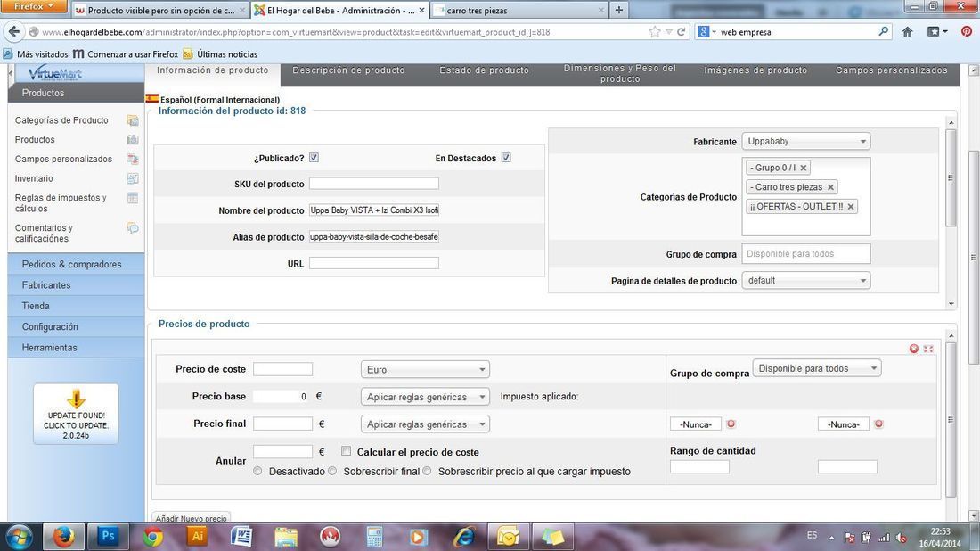Screen dimensions: 980x551
Task: Open Word from the taskbar
Action: (x=241, y=536)
